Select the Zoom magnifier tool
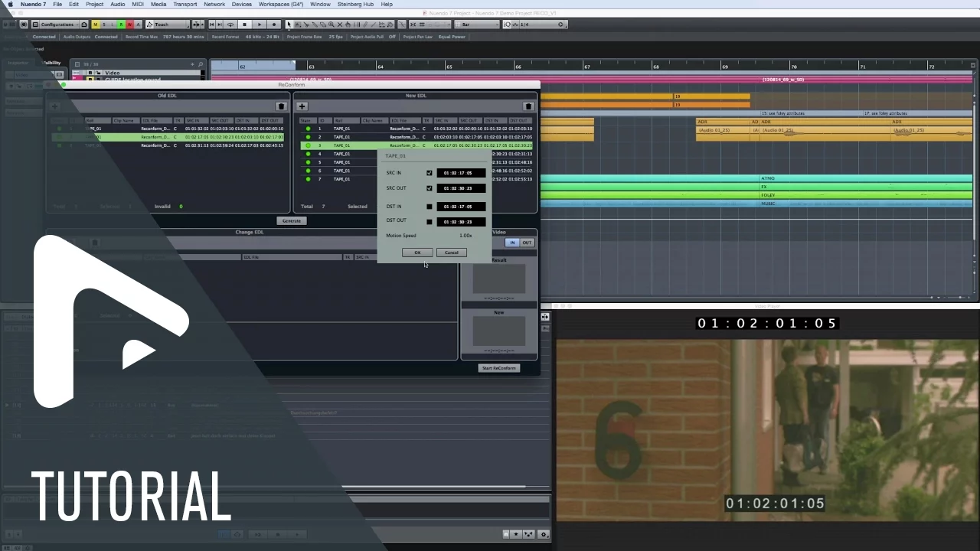The image size is (980, 551). (x=332, y=24)
